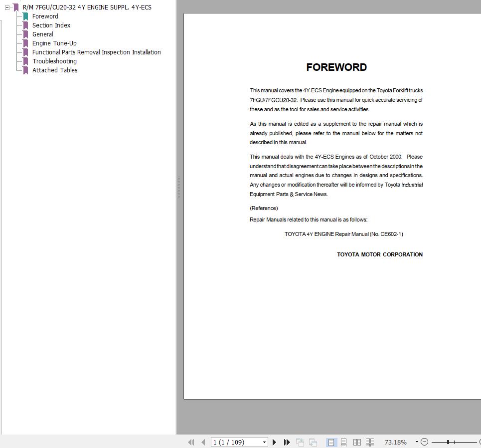Open the Troubleshooting bookmark
481x448 pixels.
[54, 61]
